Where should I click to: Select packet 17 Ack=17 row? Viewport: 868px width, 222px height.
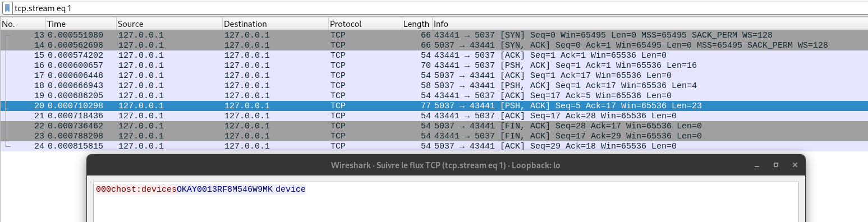434,75
